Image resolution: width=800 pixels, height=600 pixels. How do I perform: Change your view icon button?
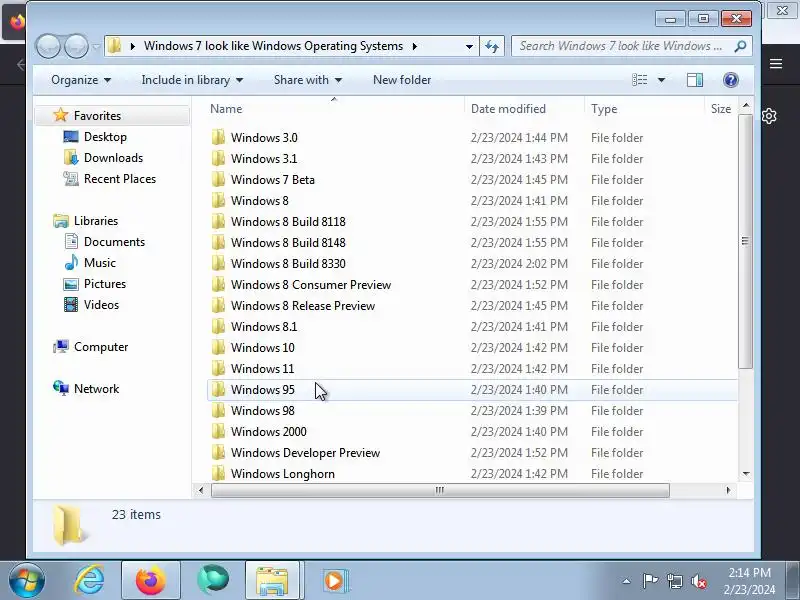(640, 80)
